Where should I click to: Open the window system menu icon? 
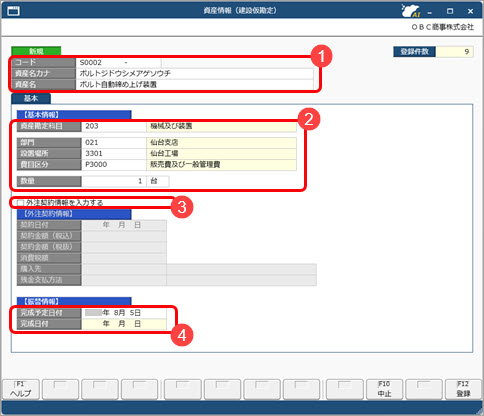pos(14,11)
